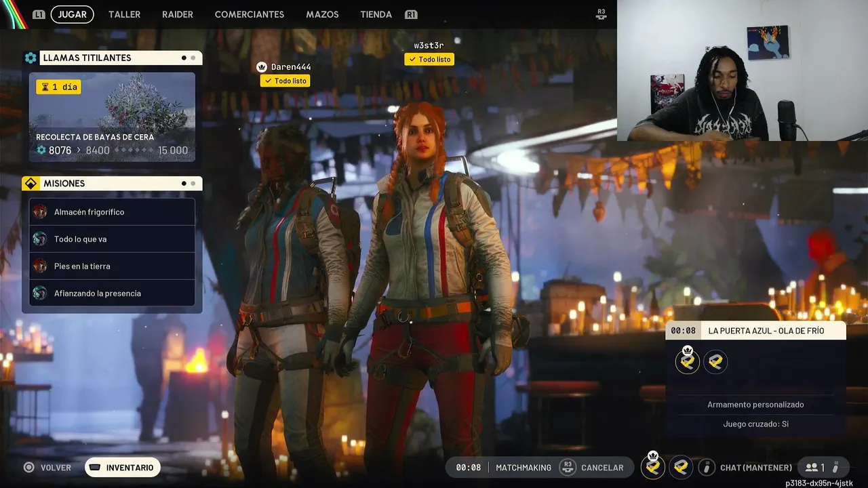Image resolution: width=868 pixels, height=488 pixels.
Task: Click the 00:08 timer in the match panel
Action: pos(683,331)
